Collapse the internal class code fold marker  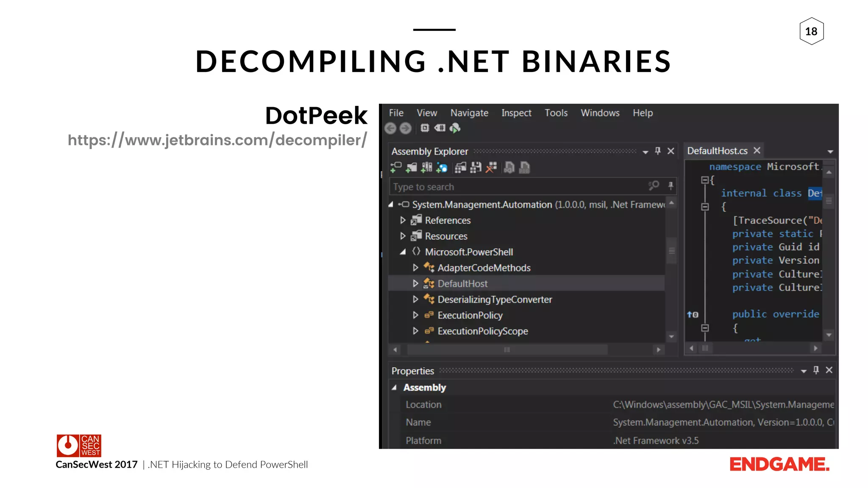pos(705,207)
